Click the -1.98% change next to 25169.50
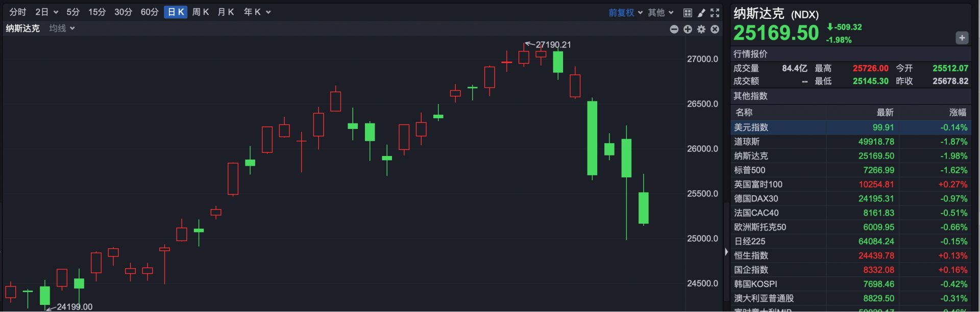Screen dimensions: 980x312 coord(839,40)
